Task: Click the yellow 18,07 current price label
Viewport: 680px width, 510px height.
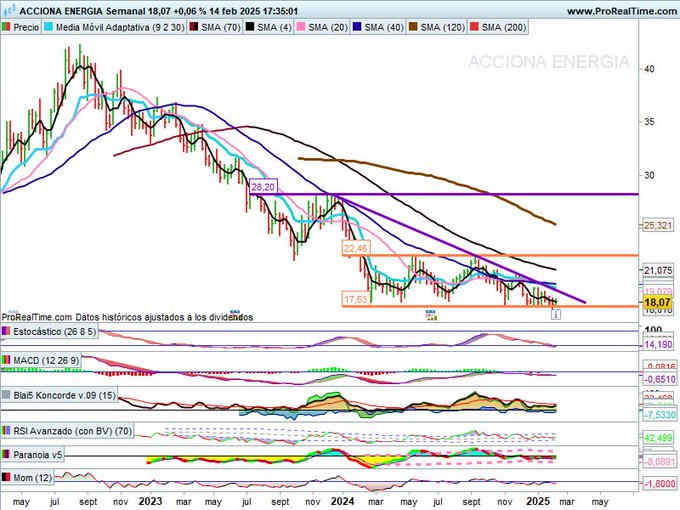Action: [x=657, y=302]
